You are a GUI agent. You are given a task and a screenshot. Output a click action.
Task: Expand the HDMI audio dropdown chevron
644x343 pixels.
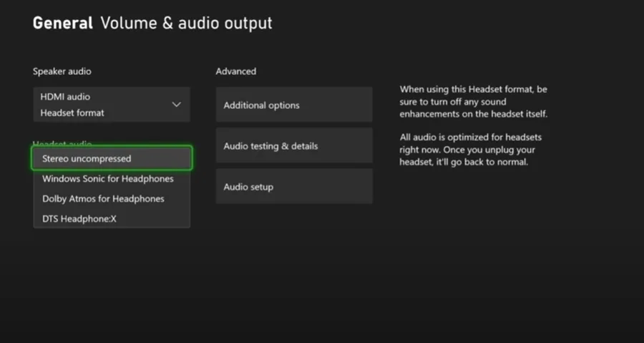pyautogui.click(x=177, y=105)
